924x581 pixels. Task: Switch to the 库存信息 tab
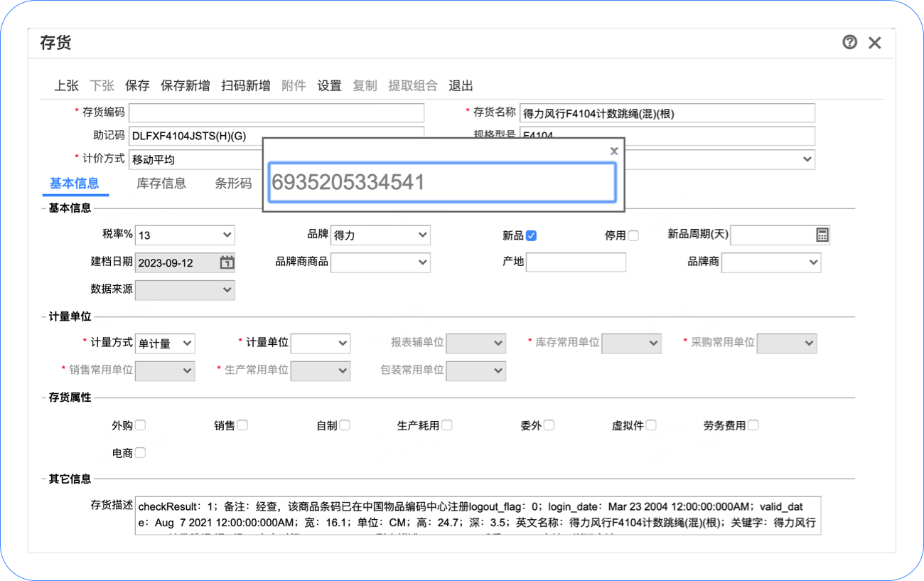pos(161,183)
